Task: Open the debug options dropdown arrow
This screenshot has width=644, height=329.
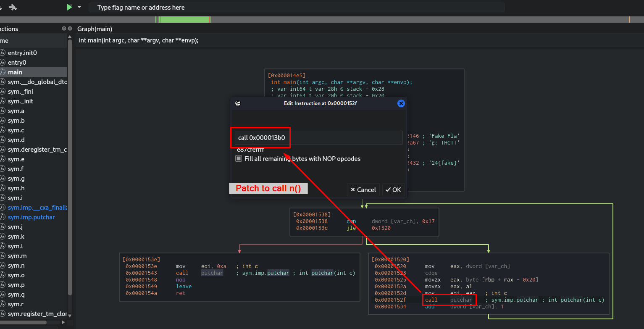Action: [79, 7]
